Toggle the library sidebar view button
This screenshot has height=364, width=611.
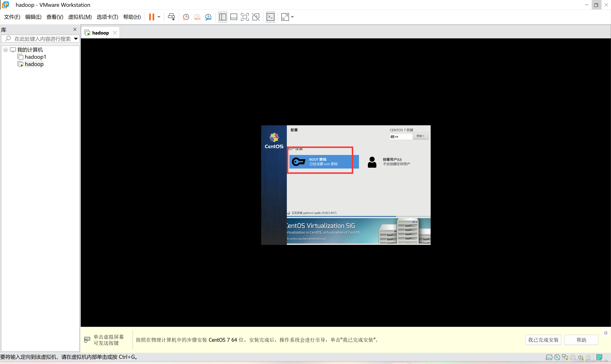[223, 17]
